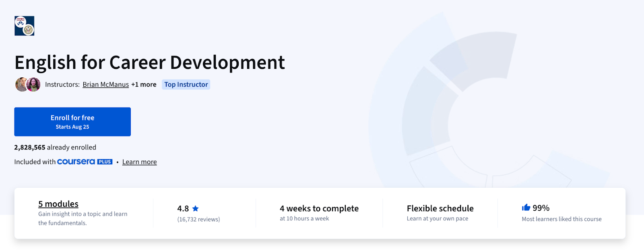Screen dimensions: 644x251
Task: Open Brian McManus instructor profile
Action: [105, 85]
